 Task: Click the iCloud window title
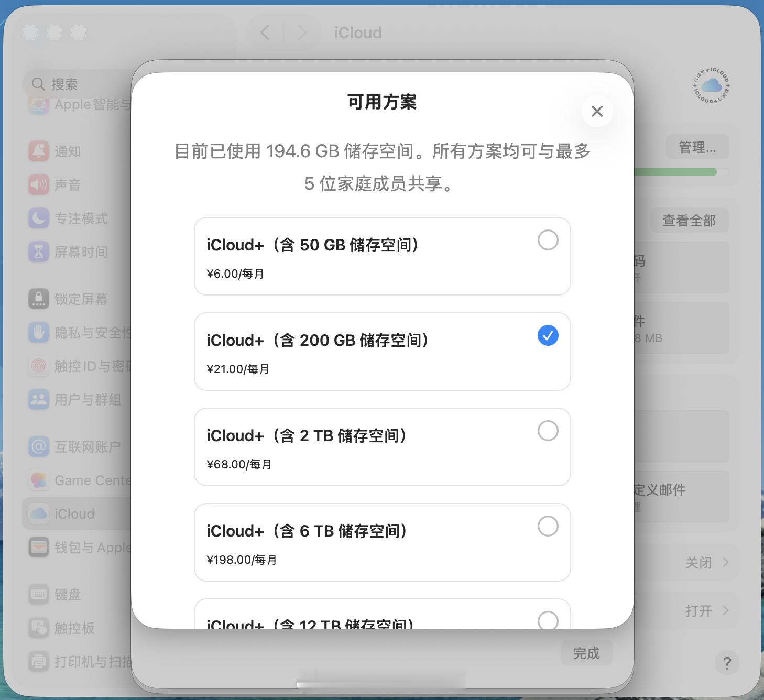358,32
